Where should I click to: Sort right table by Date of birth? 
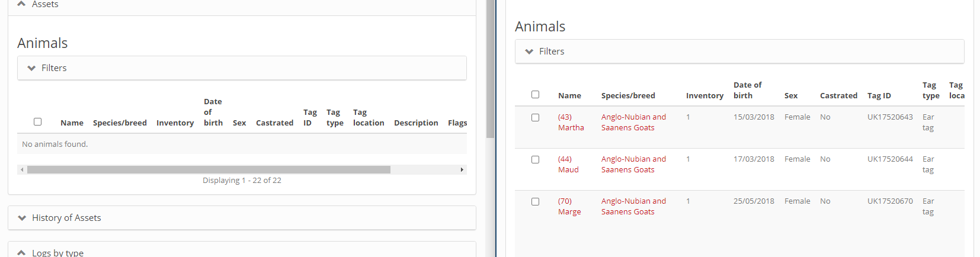(x=748, y=90)
